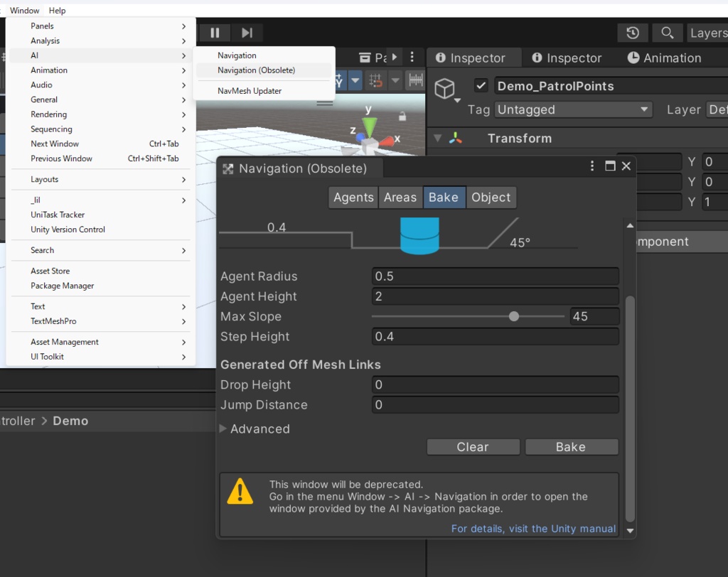This screenshot has width=728, height=577.
Task: Click the Bake button at the bottom
Action: [x=571, y=447]
